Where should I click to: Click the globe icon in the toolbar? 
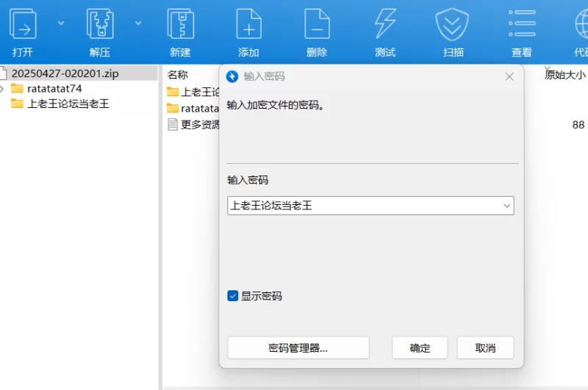[x=581, y=24]
